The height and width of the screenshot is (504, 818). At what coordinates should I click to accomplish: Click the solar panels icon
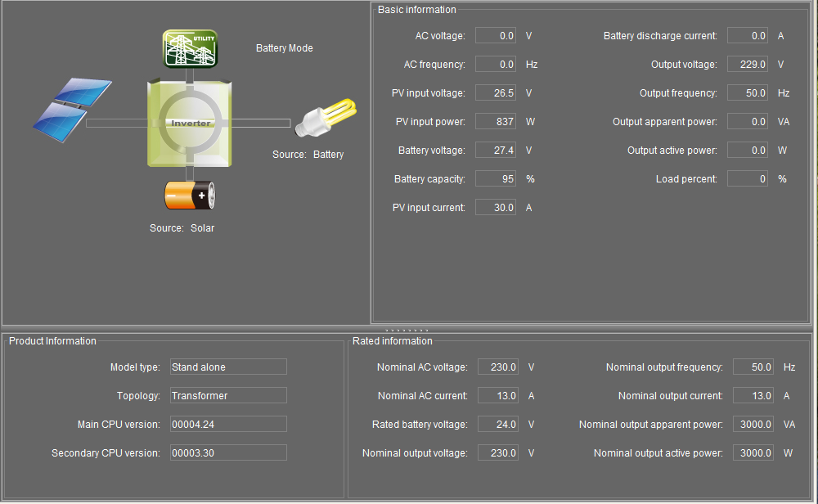click(73, 110)
